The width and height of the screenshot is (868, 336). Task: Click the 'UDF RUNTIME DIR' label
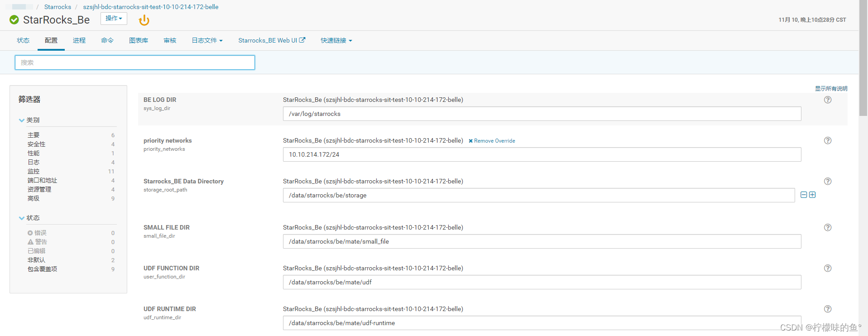[x=170, y=309]
